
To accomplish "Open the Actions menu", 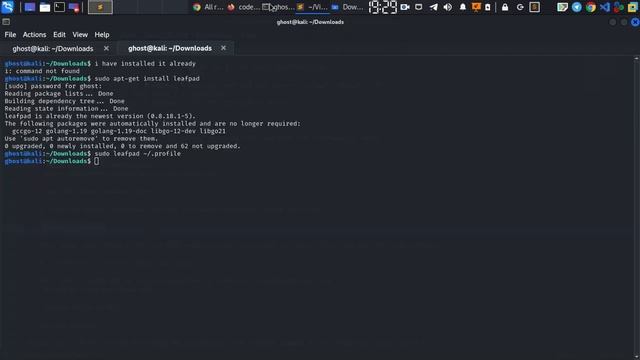I will coord(34,35).
